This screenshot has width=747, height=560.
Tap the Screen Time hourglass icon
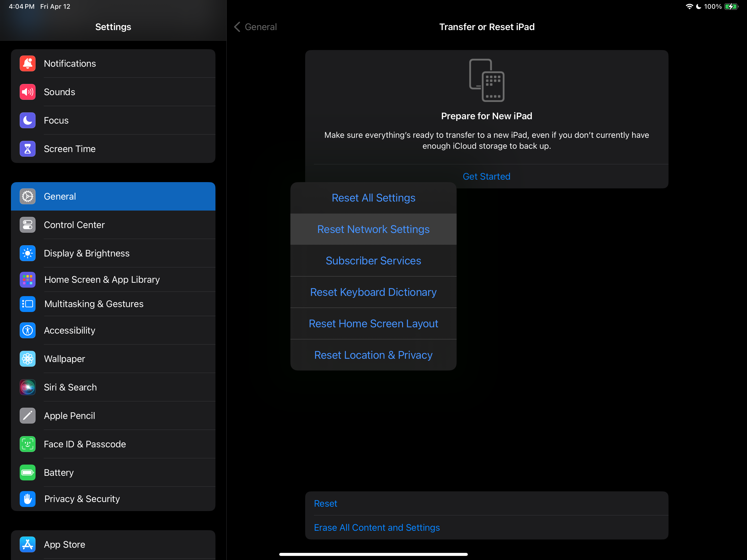tap(27, 148)
